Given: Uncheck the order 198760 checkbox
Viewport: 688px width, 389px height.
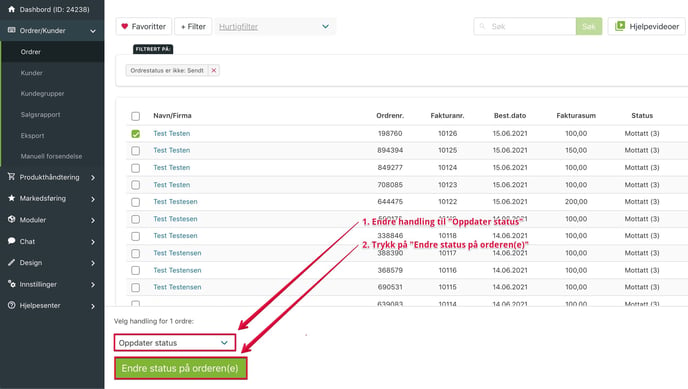Looking at the screenshot, I should pyautogui.click(x=136, y=134).
